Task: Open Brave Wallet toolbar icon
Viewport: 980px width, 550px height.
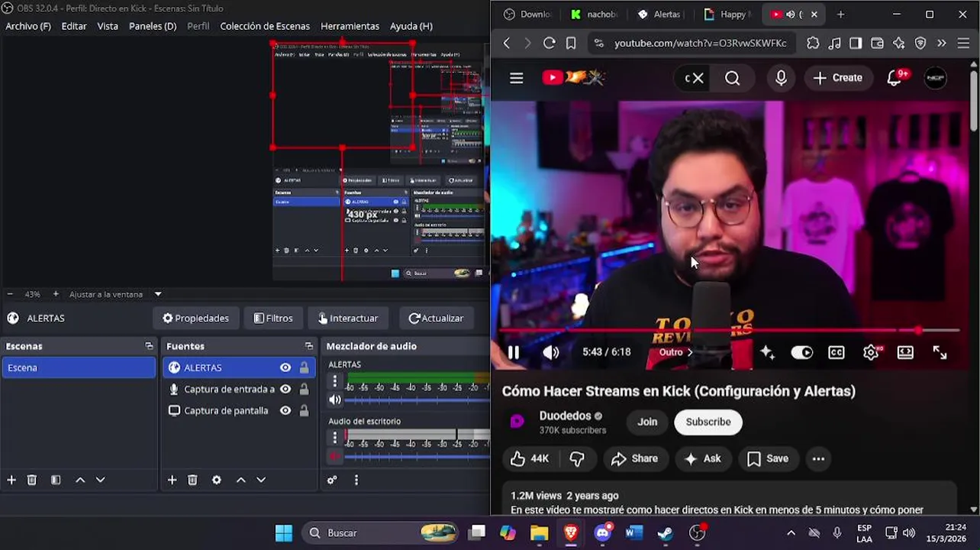Action: (877, 44)
